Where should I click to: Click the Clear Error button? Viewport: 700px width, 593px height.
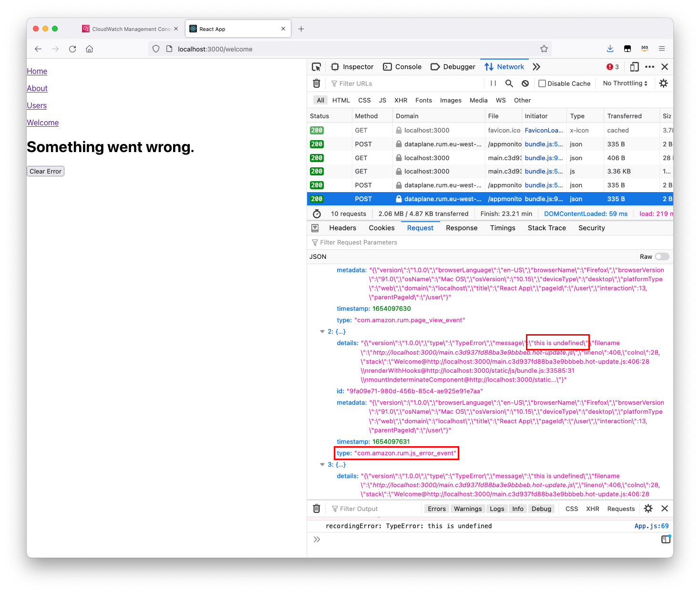coord(45,171)
